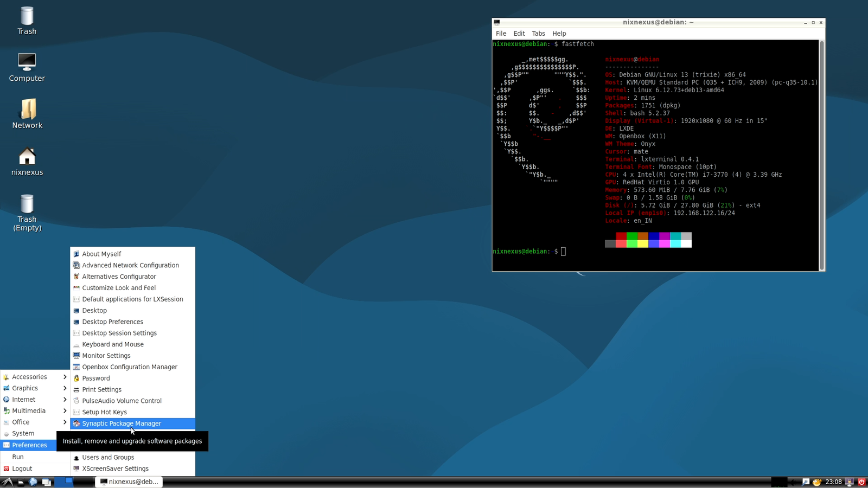Open the Tabs menu in LXTerminal

[x=538, y=33]
